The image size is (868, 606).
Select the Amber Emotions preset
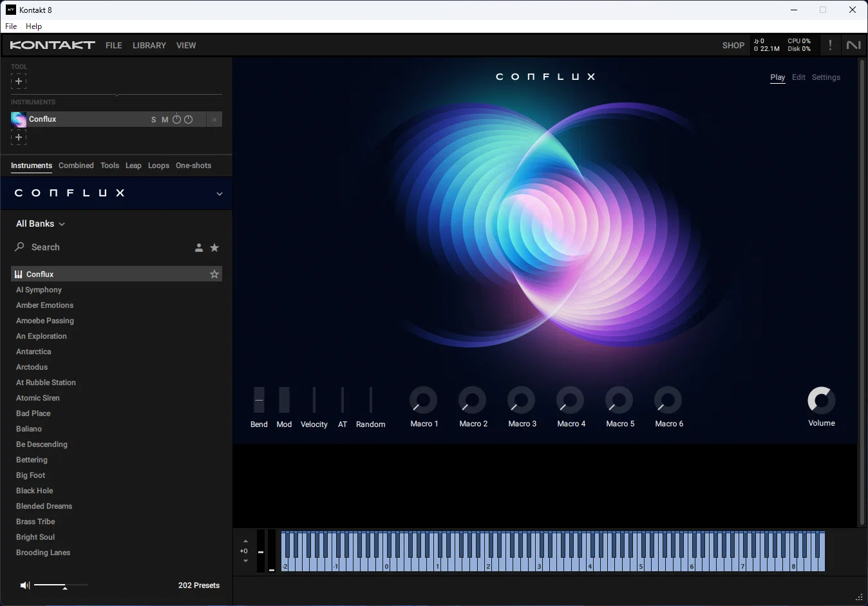(x=44, y=305)
